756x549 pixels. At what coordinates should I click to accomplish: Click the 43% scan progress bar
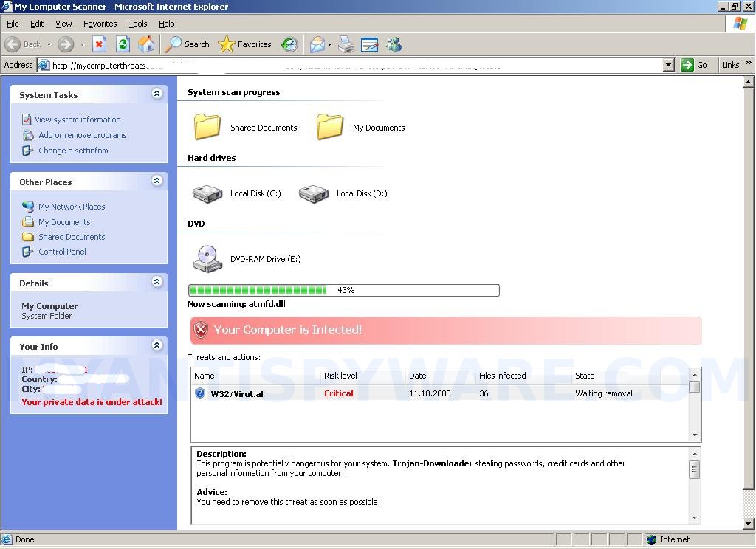point(344,290)
